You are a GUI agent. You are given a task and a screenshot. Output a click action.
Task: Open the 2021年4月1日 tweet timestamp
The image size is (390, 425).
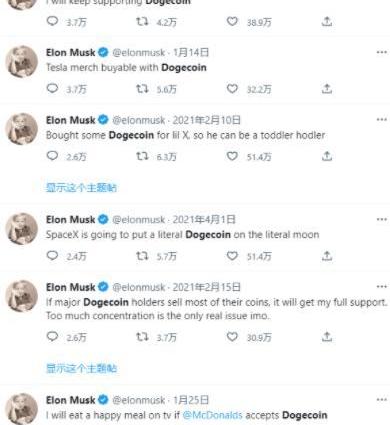pyautogui.click(x=204, y=219)
